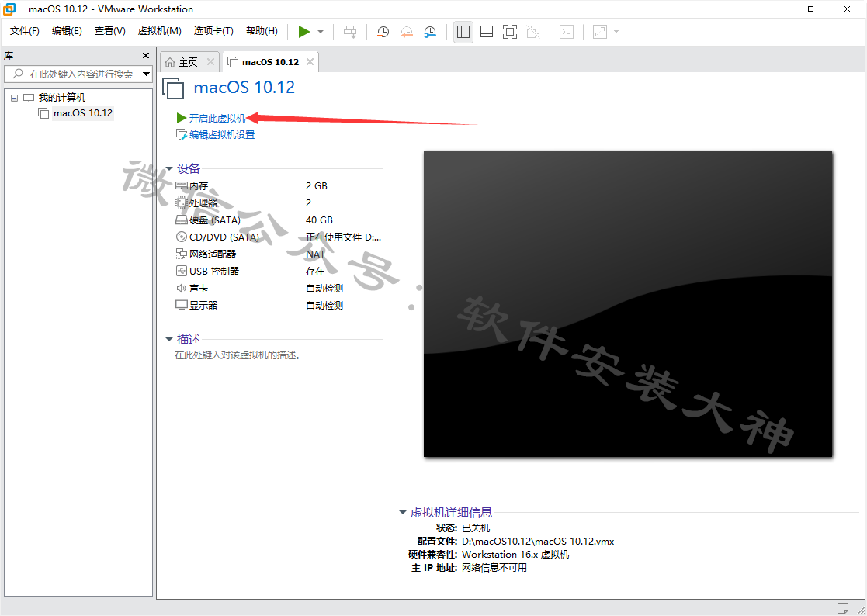Viewport: 867px width, 616px height.
Task: Click the 已关机 status value
Action: coord(476,528)
